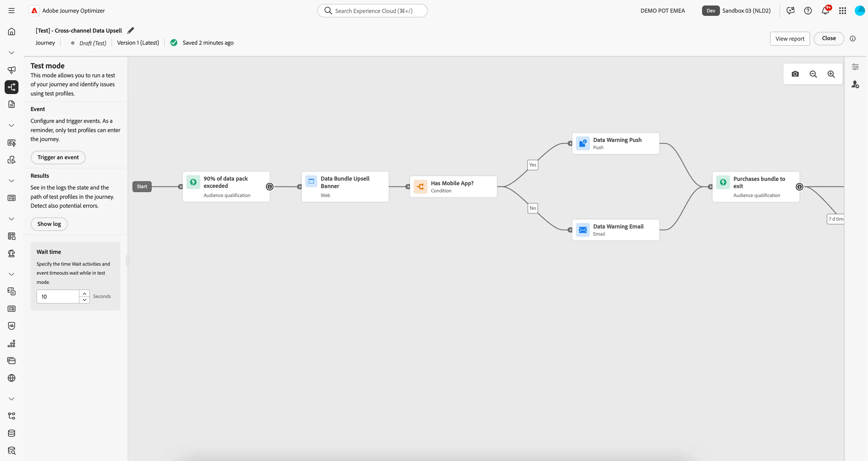Open the help question mark icon

click(x=808, y=10)
